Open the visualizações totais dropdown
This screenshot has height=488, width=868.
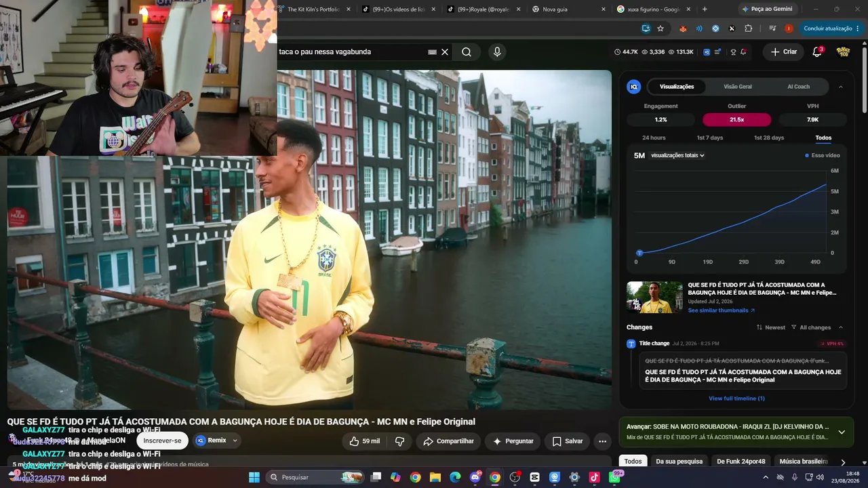(x=677, y=155)
